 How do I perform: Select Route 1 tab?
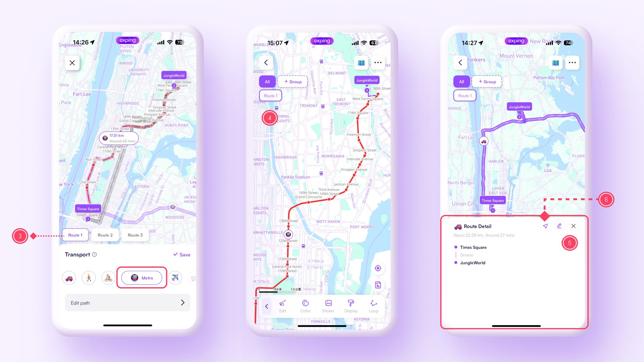(75, 235)
